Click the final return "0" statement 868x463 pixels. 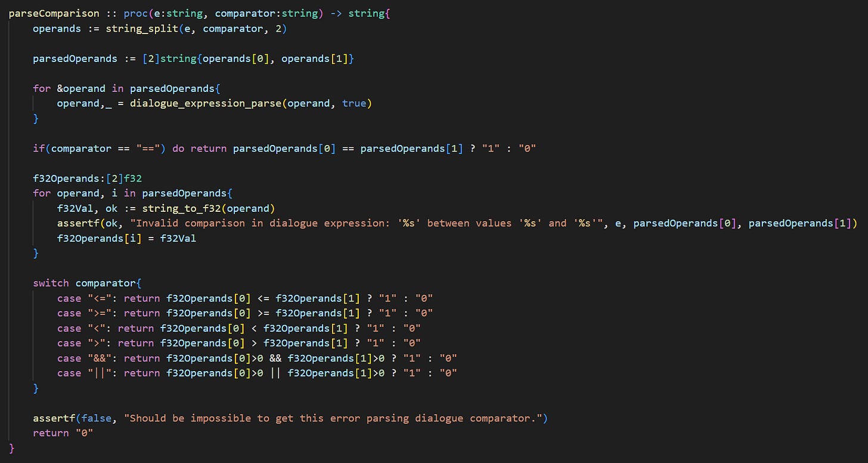point(63,433)
